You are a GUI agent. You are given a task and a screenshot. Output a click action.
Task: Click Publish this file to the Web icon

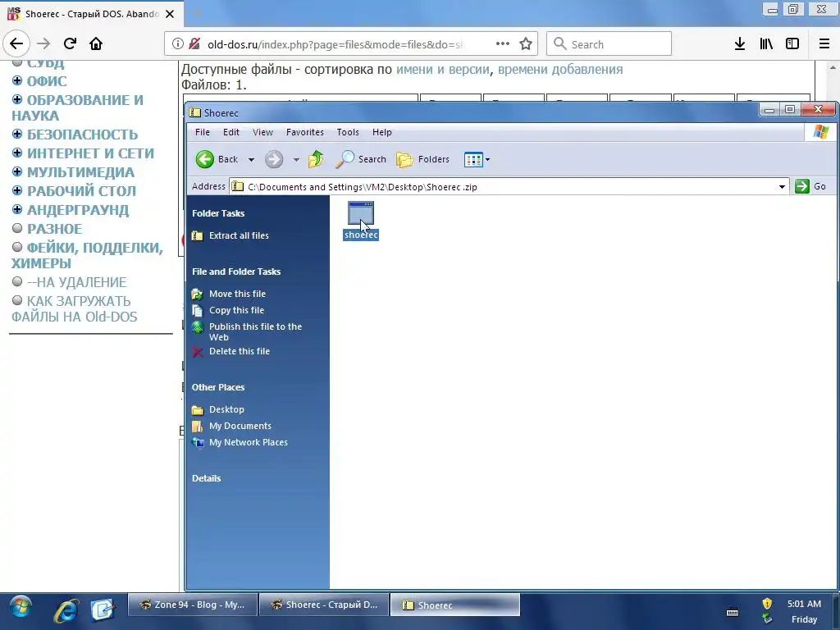pyautogui.click(x=198, y=327)
